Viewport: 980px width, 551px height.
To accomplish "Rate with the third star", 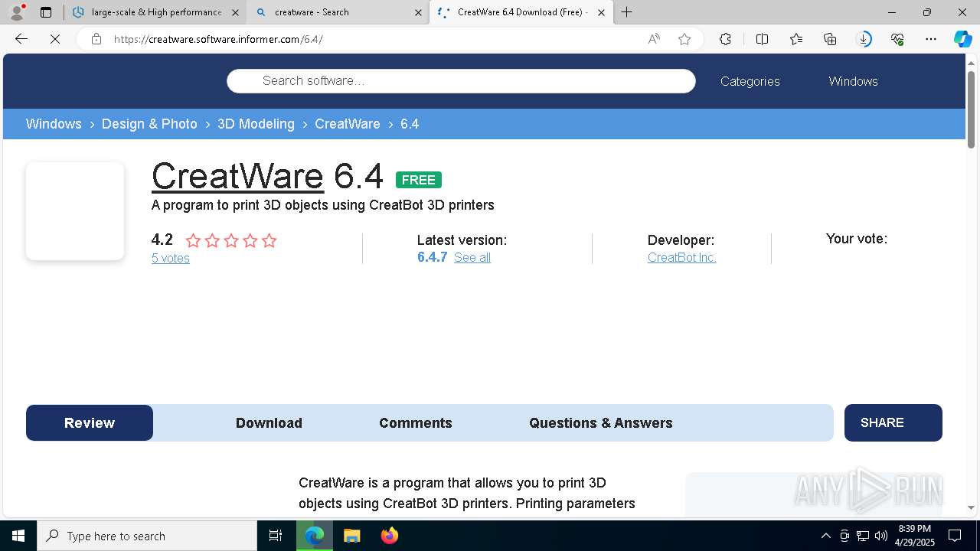I will [x=231, y=240].
